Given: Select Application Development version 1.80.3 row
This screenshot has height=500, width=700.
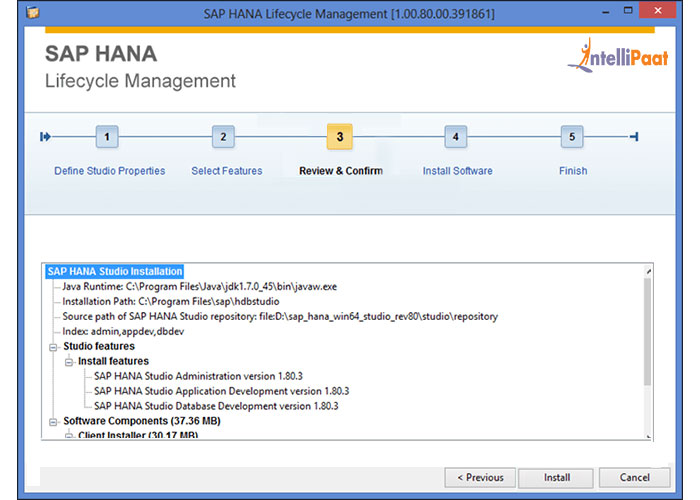Looking at the screenshot, I should click(x=221, y=392).
